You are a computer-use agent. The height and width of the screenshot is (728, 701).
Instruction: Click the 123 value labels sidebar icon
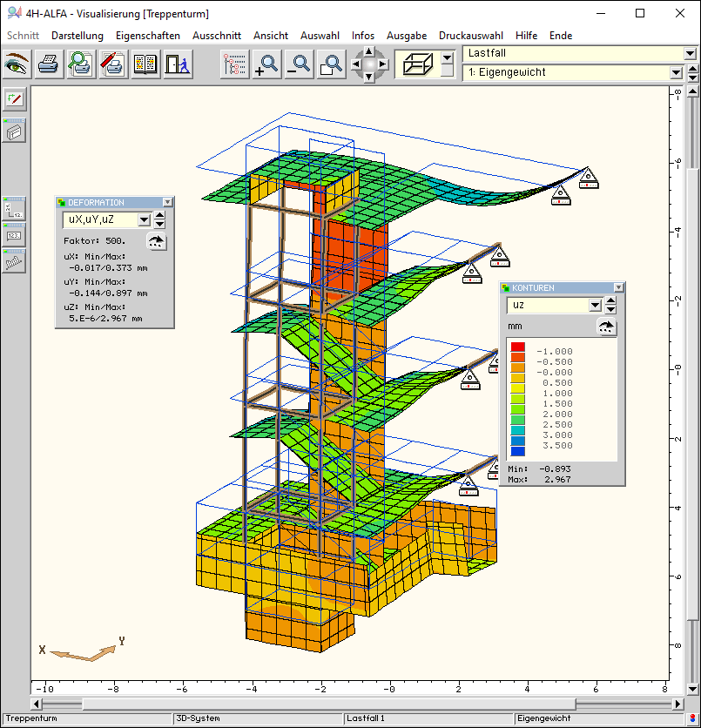[14, 235]
